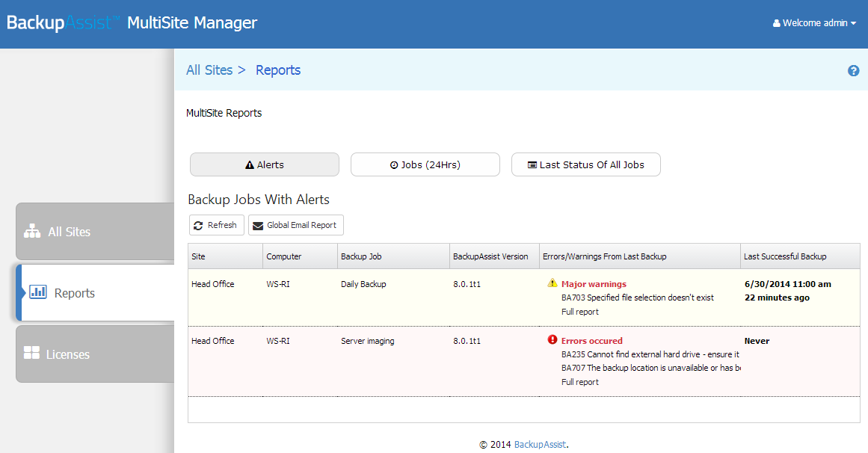Viewport: 868px width, 453px height.
Task: Click the Backup Jobs With Alerts heading
Action: pyautogui.click(x=259, y=200)
